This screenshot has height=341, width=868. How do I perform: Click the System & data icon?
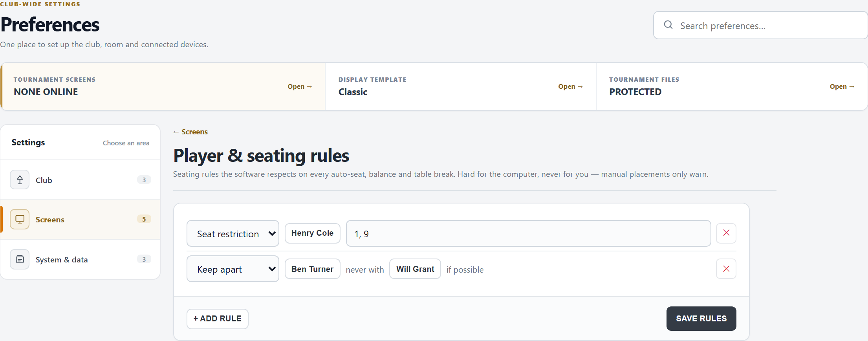(x=20, y=259)
